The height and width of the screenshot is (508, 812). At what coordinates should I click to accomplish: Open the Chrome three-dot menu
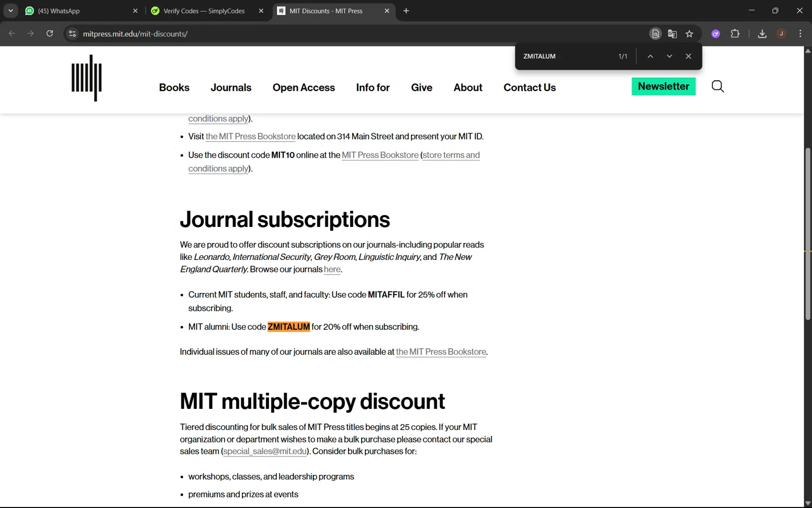pos(800,34)
